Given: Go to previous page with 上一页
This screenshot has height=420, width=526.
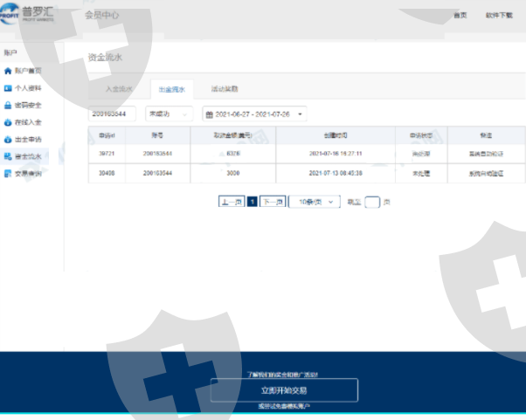Looking at the screenshot, I should pos(232,202).
